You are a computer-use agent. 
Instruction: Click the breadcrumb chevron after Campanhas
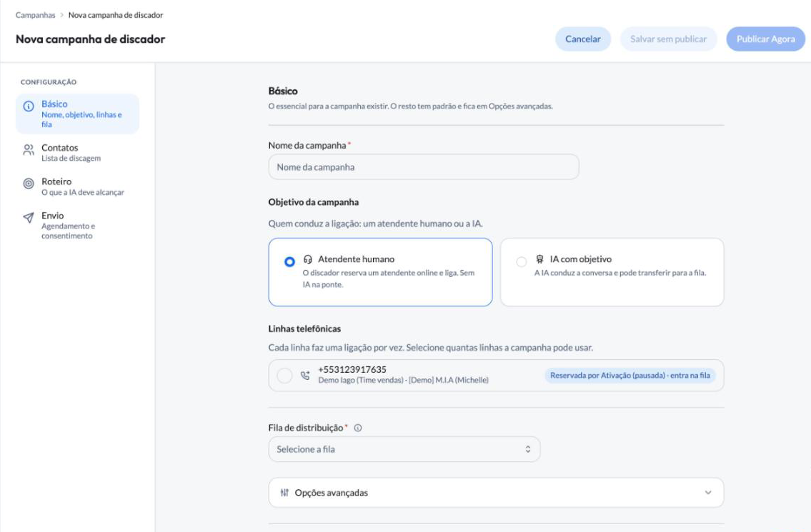coord(61,15)
